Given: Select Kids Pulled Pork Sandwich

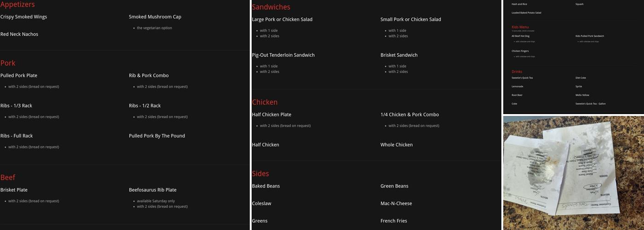Looking at the screenshot, I should [x=590, y=36].
